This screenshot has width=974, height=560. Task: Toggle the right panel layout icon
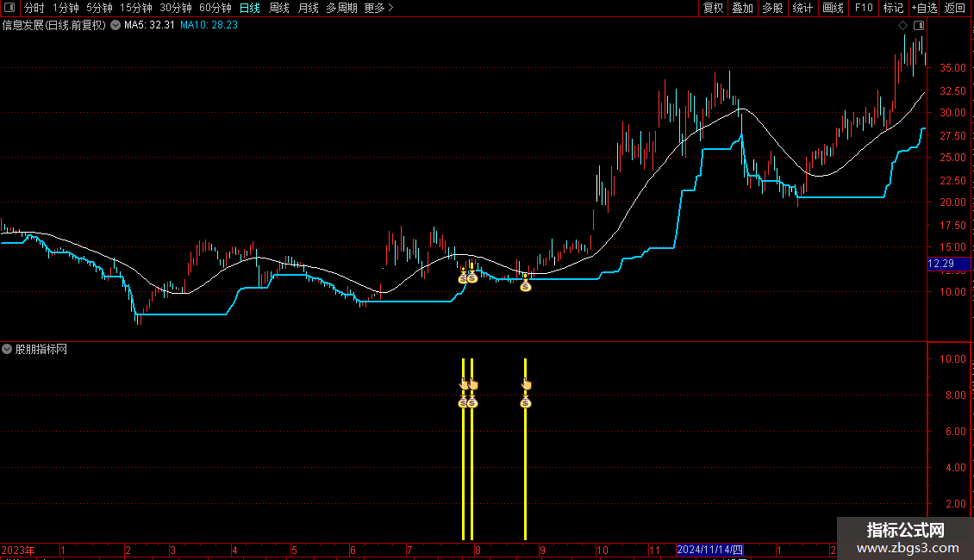tap(919, 26)
